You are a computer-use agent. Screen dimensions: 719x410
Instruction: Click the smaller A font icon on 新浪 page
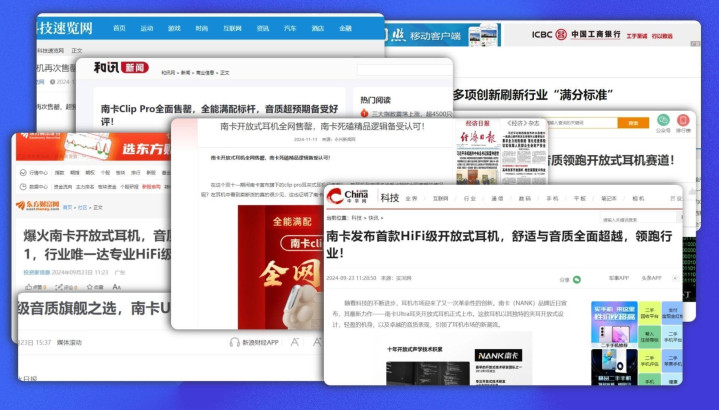click(x=295, y=342)
